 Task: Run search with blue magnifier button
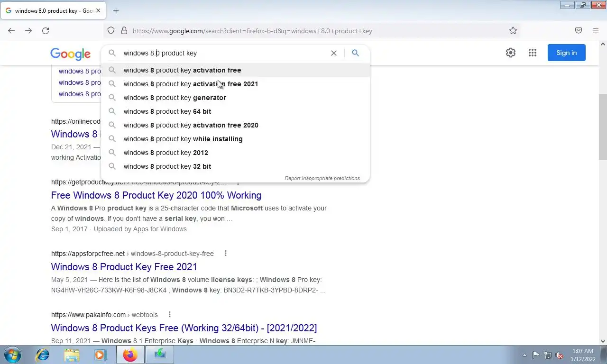click(x=355, y=53)
